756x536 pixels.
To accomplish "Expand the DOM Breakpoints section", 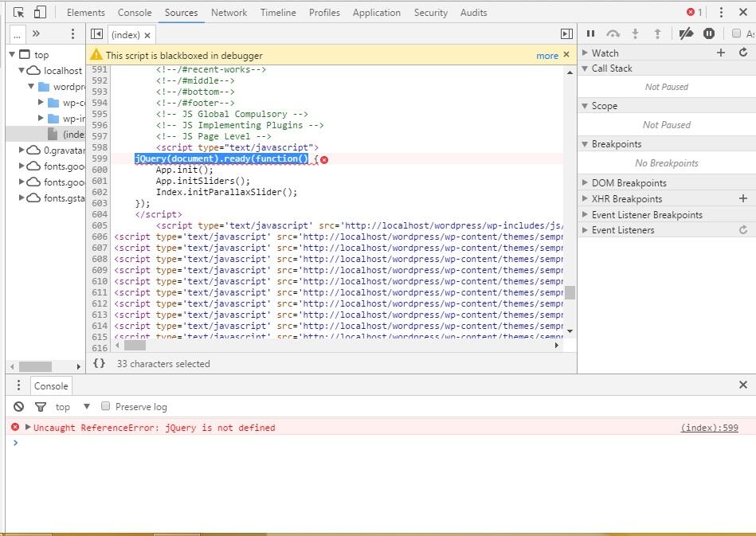I will (585, 182).
